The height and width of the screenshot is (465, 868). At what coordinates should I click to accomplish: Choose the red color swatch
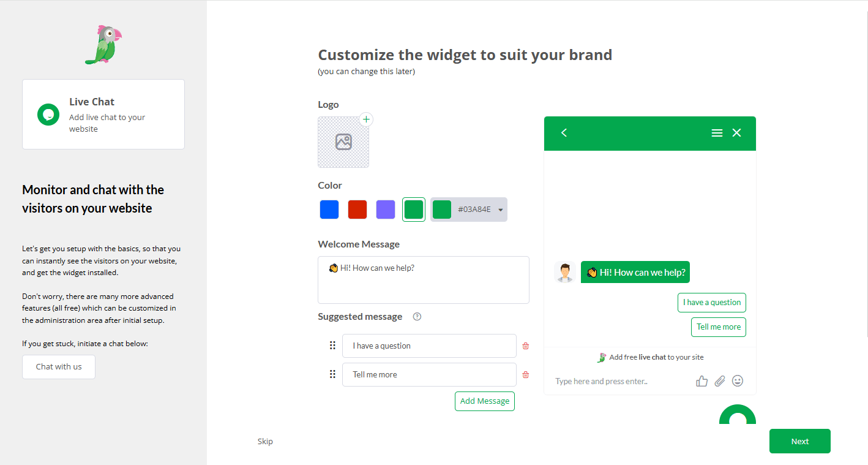point(357,210)
